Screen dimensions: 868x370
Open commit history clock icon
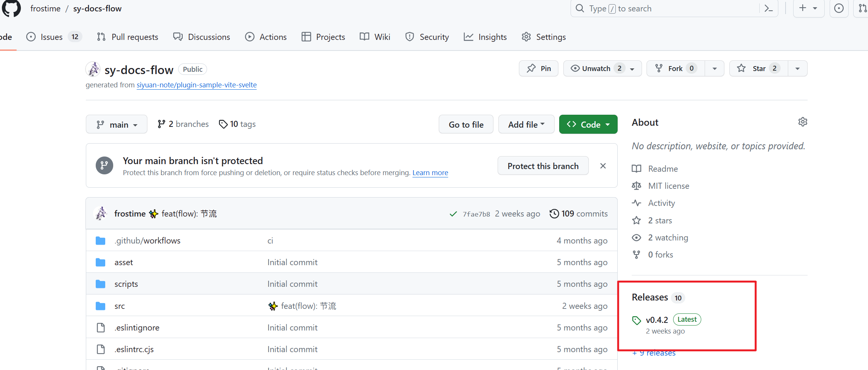(554, 213)
